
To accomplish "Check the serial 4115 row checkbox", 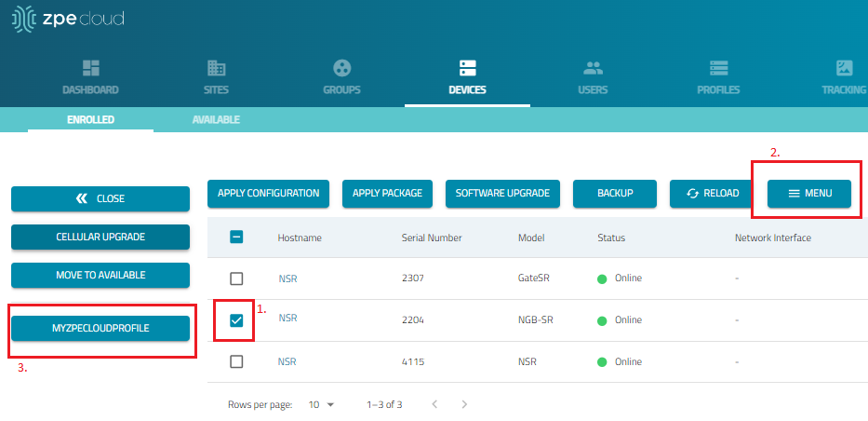I will (236, 361).
